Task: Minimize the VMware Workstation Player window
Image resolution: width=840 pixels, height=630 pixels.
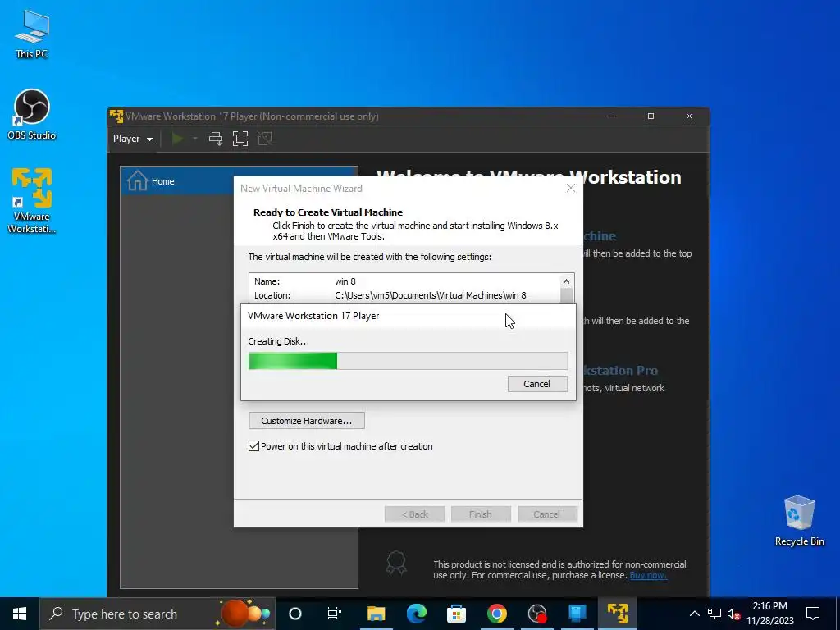Action: (612, 116)
